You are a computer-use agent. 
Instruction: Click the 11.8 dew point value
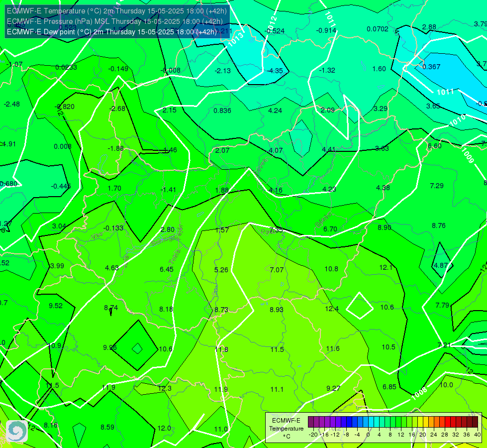tap(221, 349)
